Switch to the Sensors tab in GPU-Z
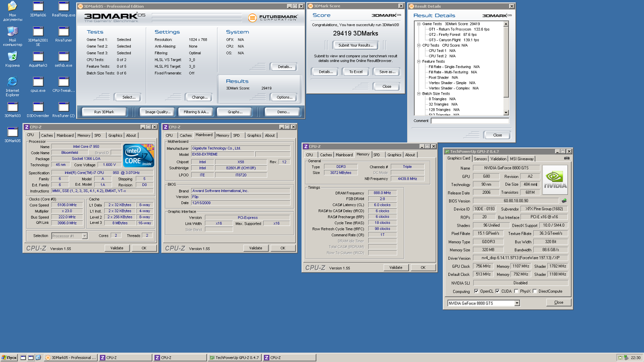Viewport: 644px width, 362px height. point(480,159)
